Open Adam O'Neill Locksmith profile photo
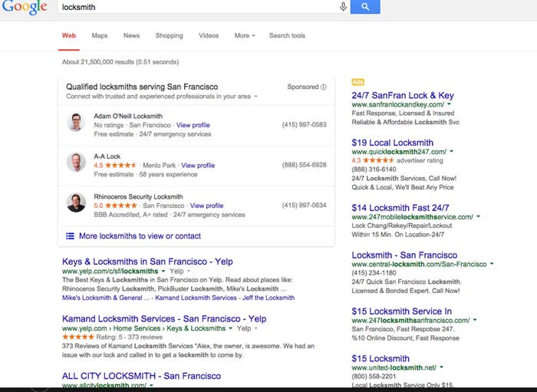 point(76,122)
